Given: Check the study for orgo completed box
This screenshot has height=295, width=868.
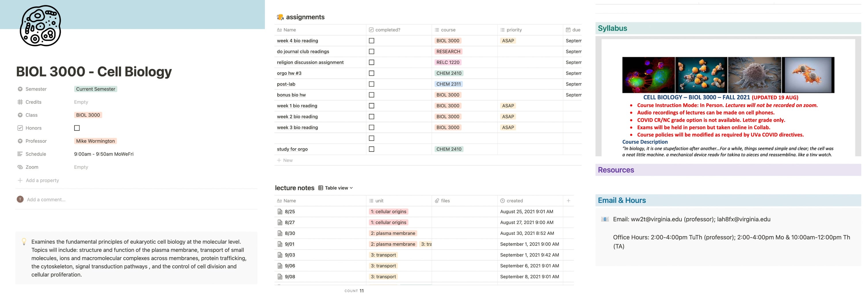Looking at the screenshot, I should pyautogui.click(x=371, y=149).
